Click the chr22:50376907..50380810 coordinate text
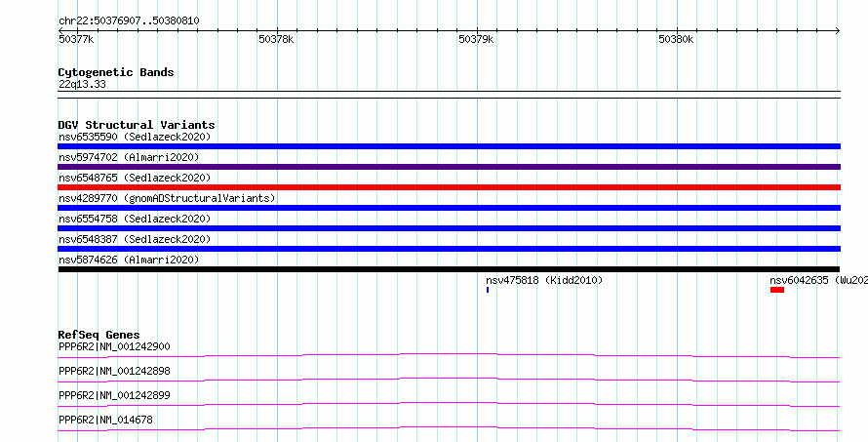This screenshot has width=868, height=442. [x=129, y=21]
